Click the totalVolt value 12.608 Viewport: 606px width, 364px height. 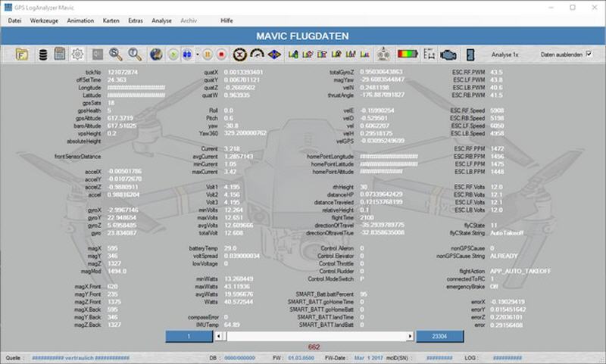pyautogui.click(x=233, y=233)
